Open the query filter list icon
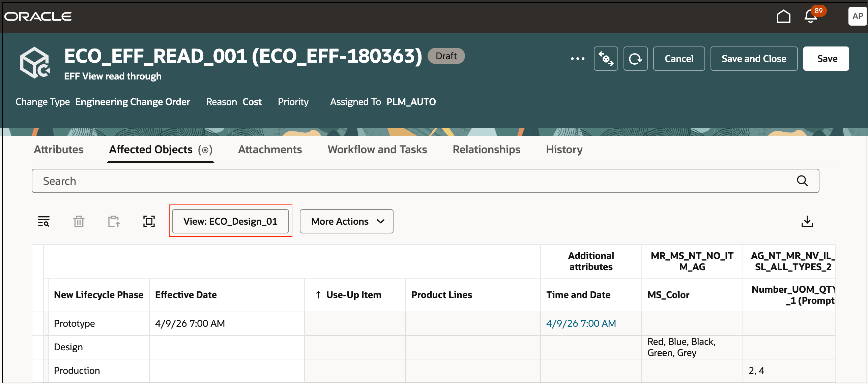The width and height of the screenshot is (868, 384). (x=44, y=221)
